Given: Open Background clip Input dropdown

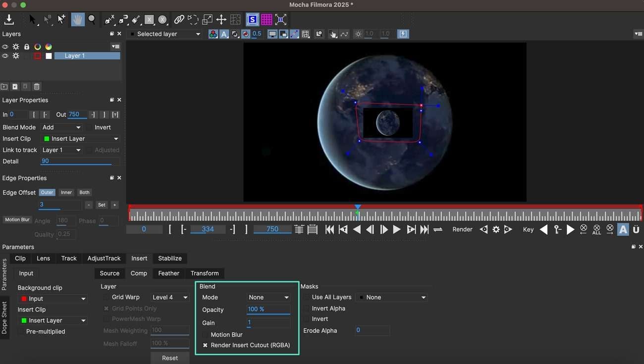Looking at the screenshot, I should tap(53, 299).
